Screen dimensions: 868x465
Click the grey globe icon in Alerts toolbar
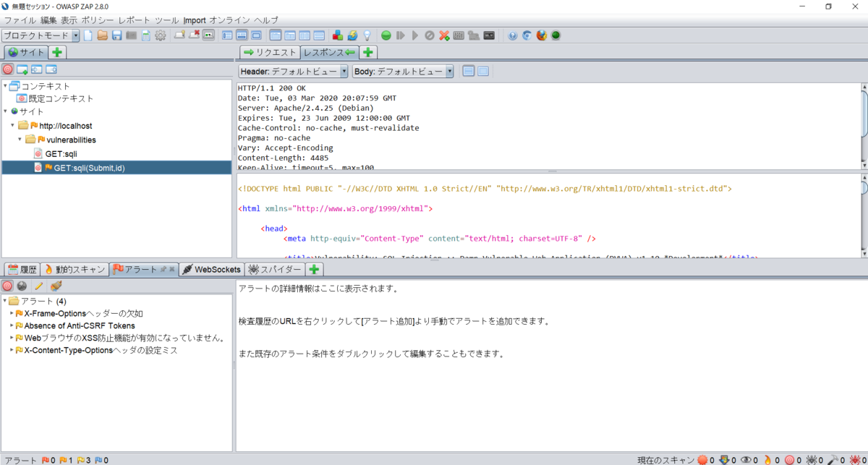click(22, 286)
